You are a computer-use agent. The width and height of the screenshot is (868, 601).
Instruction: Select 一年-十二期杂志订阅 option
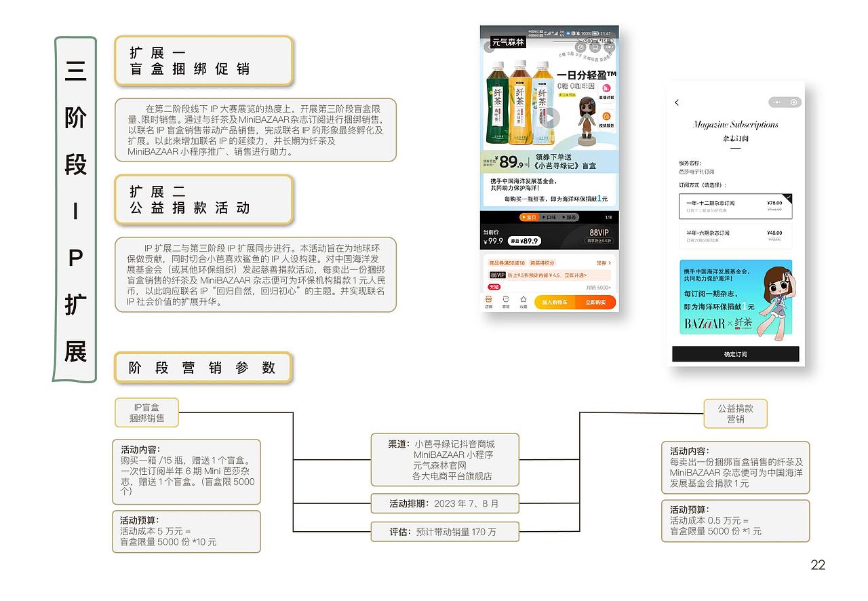coord(735,206)
